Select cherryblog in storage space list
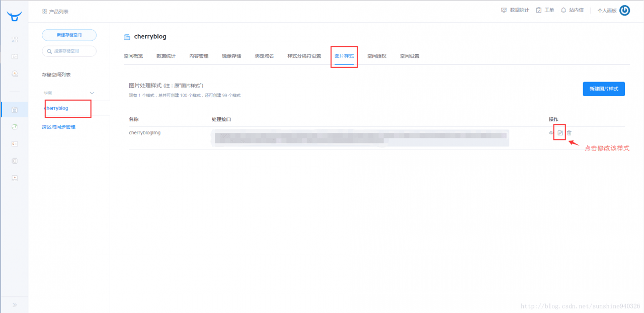Viewport: 644px width, 313px height. (56, 108)
